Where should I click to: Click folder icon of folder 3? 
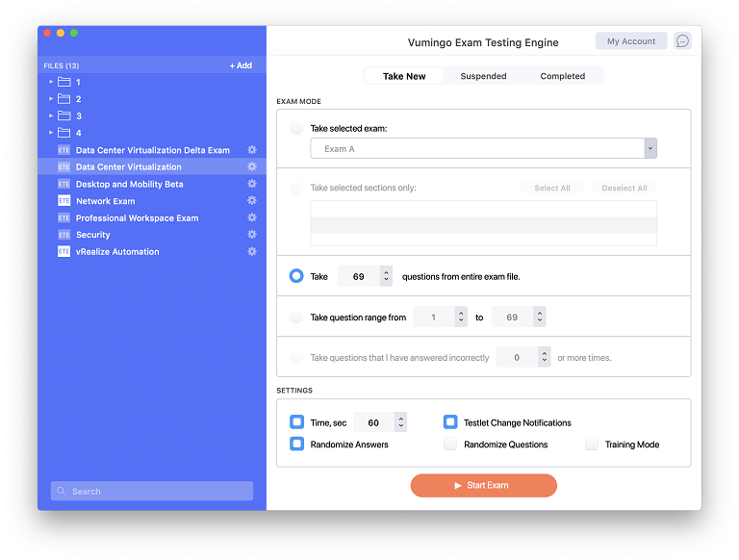[x=64, y=116]
